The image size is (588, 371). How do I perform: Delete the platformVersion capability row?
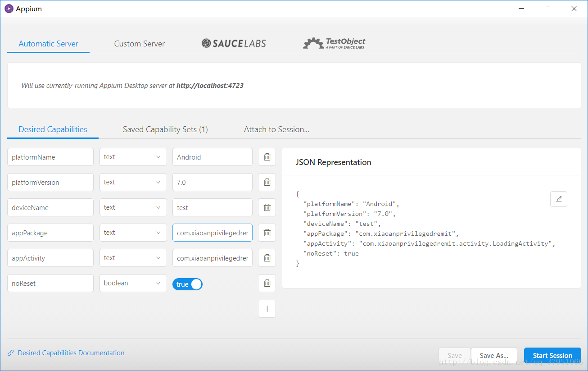point(267,182)
